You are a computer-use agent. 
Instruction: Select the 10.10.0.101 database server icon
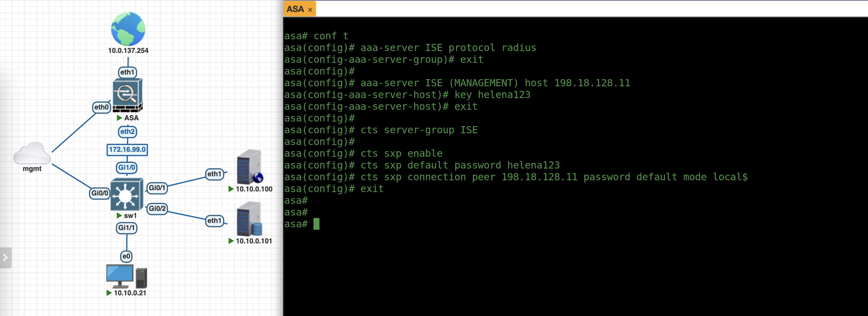(x=249, y=219)
